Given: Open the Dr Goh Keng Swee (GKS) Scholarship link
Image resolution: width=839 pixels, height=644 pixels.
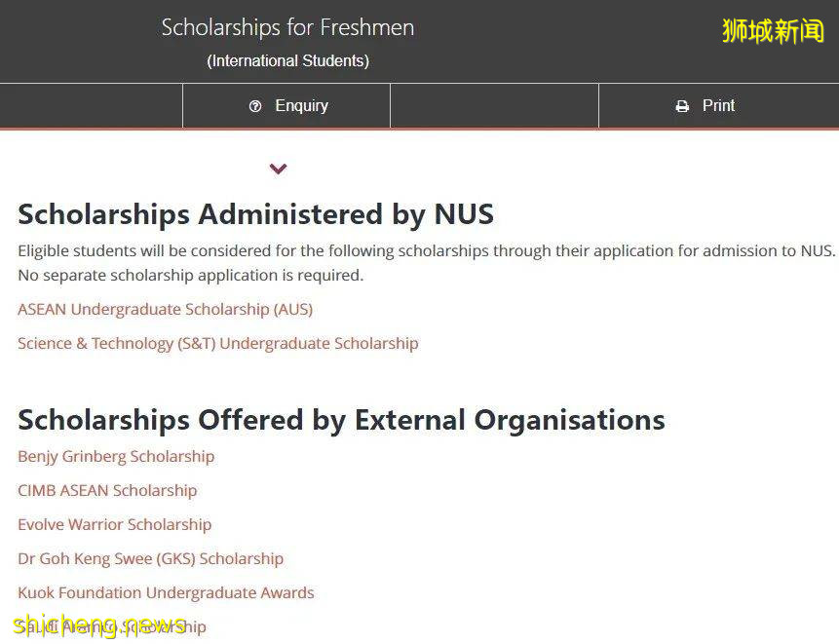Looking at the screenshot, I should [150, 558].
